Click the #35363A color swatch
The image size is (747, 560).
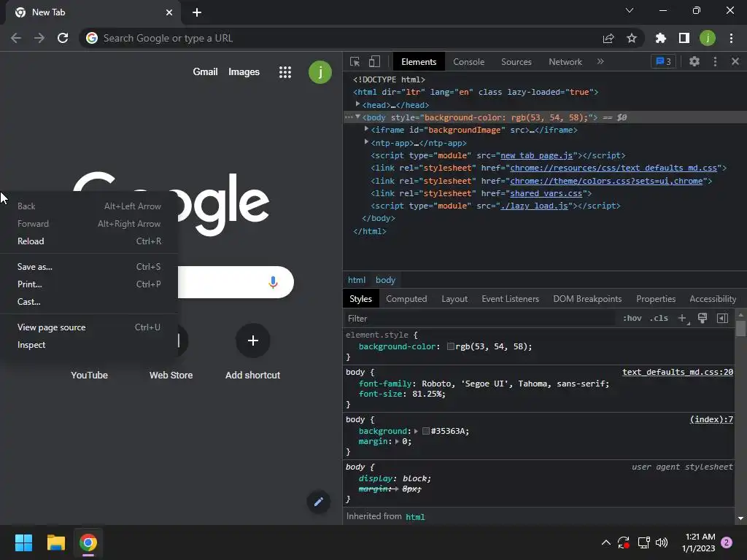(x=426, y=431)
